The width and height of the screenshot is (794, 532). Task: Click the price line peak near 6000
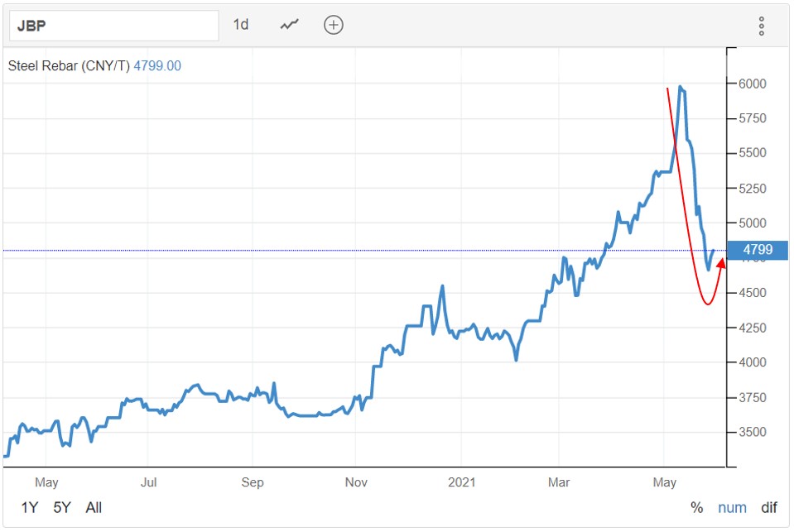tap(681, 87)
